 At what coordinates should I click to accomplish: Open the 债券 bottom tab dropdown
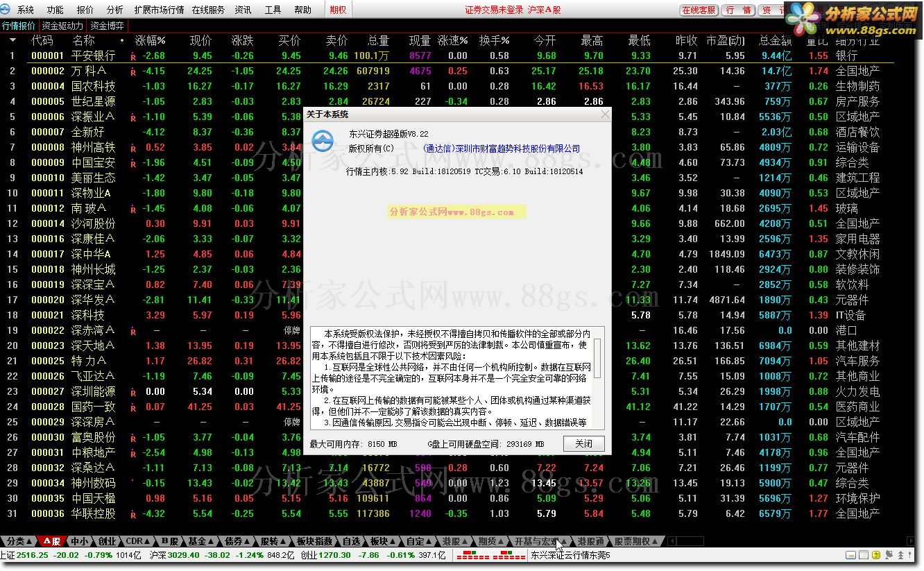238,541
